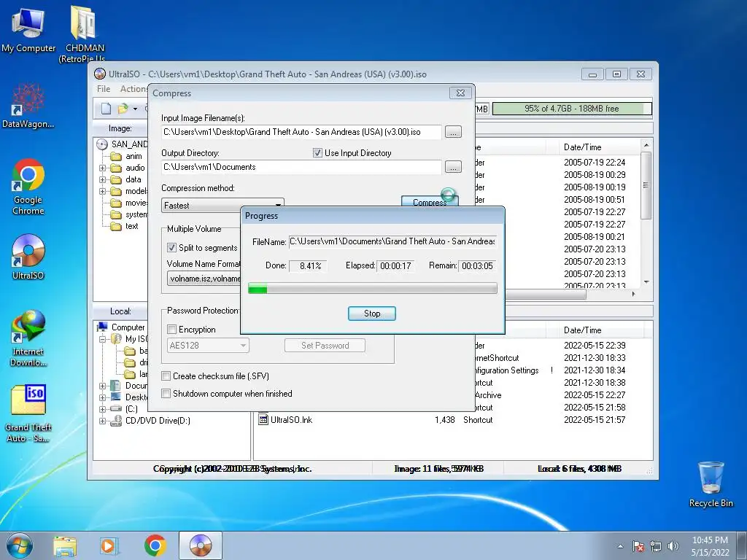
Task: Enable Shutdown computer when finished
Action: 166,394
